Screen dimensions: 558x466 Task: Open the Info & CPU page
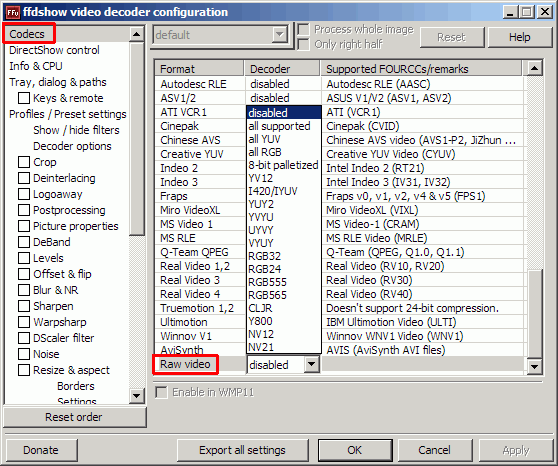pyautogui.click(x=36, y=66)
